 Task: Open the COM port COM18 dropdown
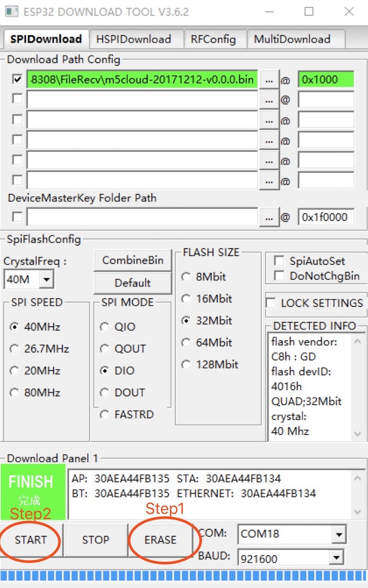tap(339, 534)
